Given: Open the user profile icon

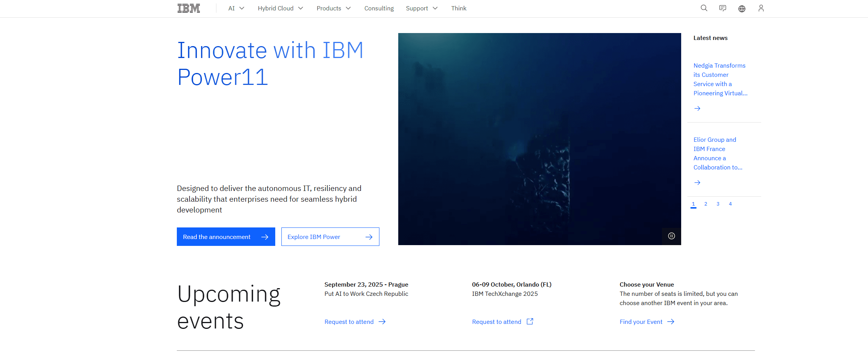Looking at the screenshot, I should point(761,8).
